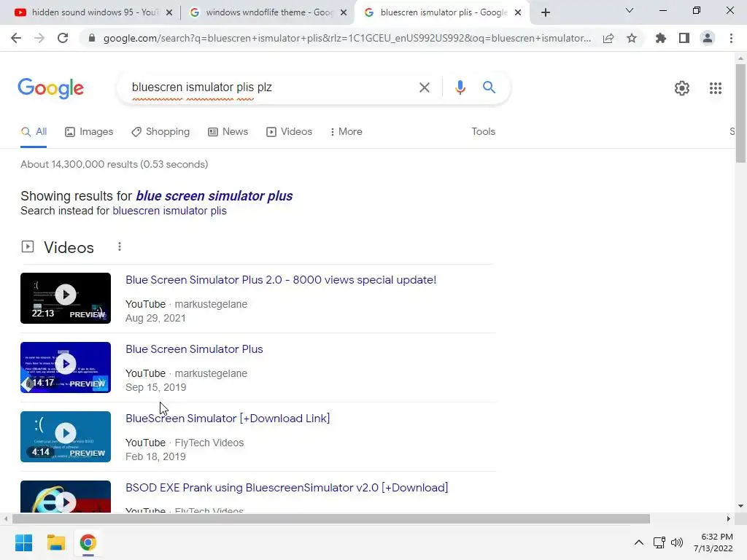The image size is (747, 560).
Task: Close the windows wndoflife theme tab
Action: (344, 13)
